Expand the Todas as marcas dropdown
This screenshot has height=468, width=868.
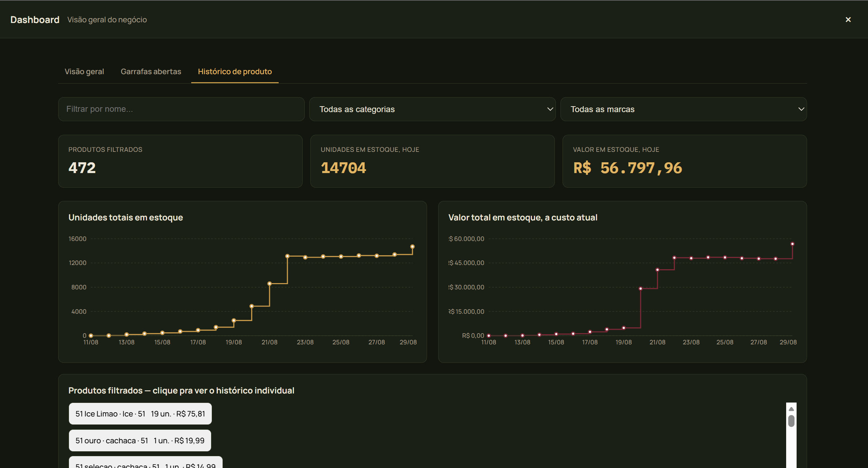point(683,109)
